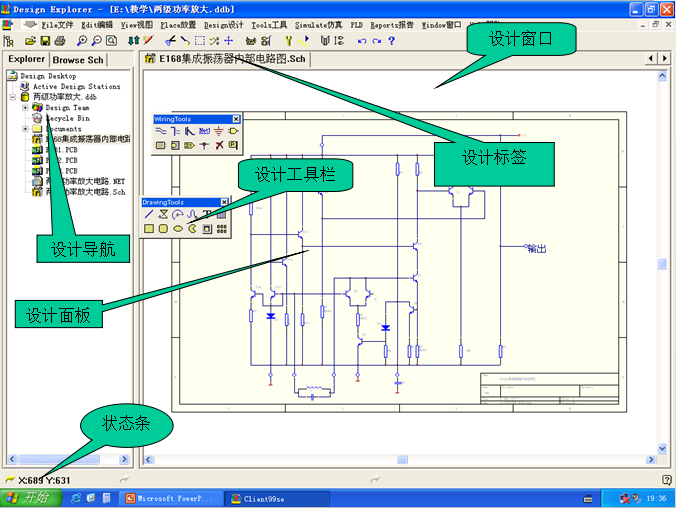Open help with the question mark icon
Screen dimensions: 676x508
point(391,41)
